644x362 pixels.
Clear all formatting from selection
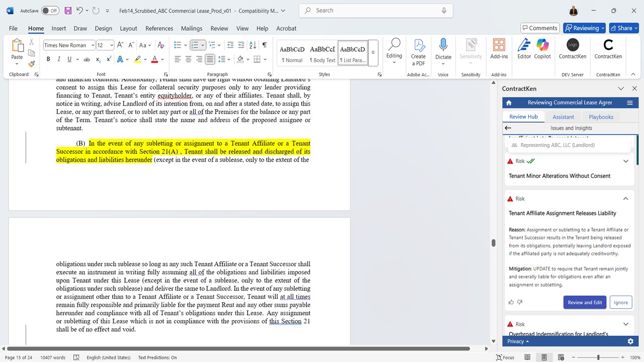pyautogui.click(x=161, y=45)
